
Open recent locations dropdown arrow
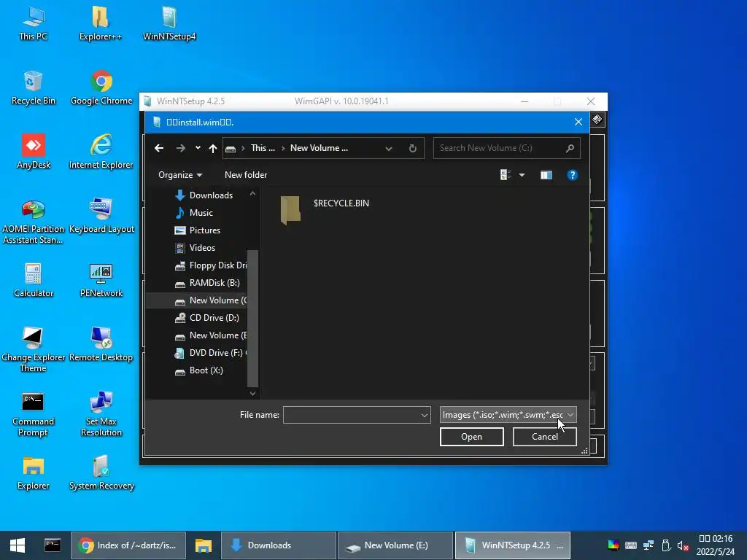click(x=198, y=148)
